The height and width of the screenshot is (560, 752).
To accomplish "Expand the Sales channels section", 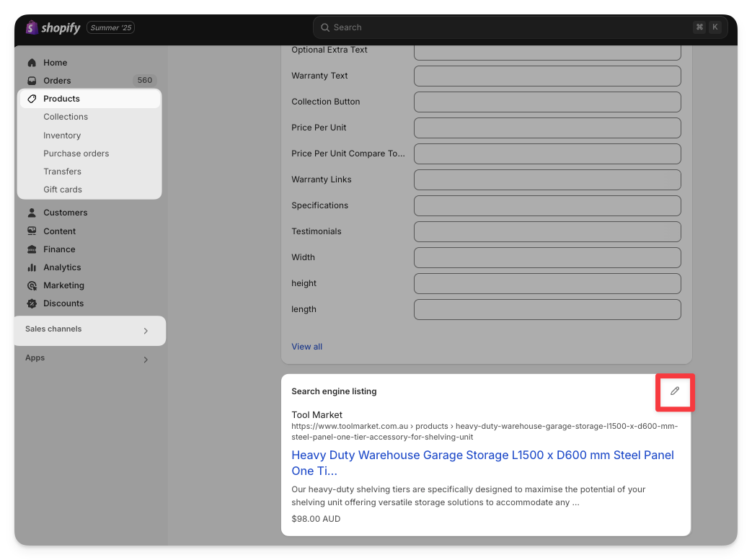I will click(146, 331).
